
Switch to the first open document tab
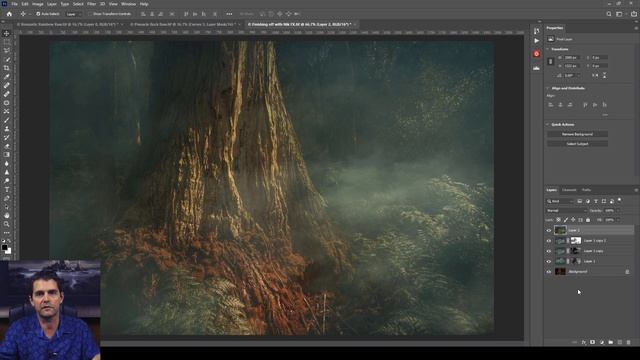68,24
